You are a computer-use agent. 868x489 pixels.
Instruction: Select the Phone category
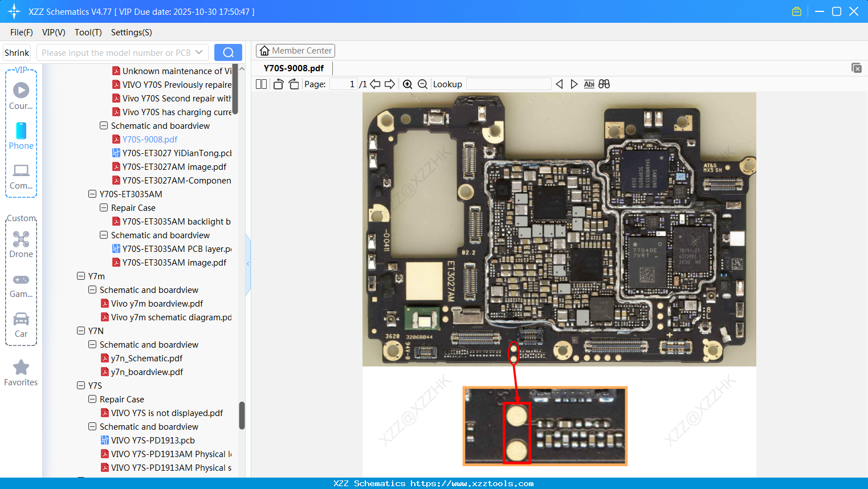pos(21,136)
